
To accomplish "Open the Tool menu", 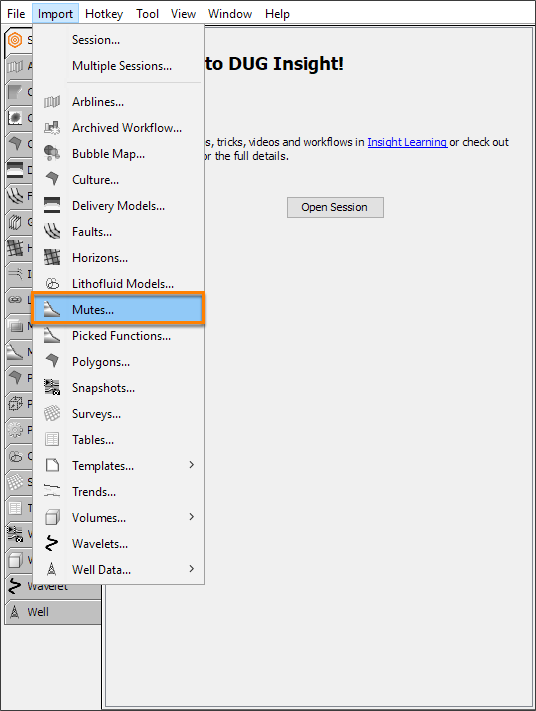I will (147, 14).
